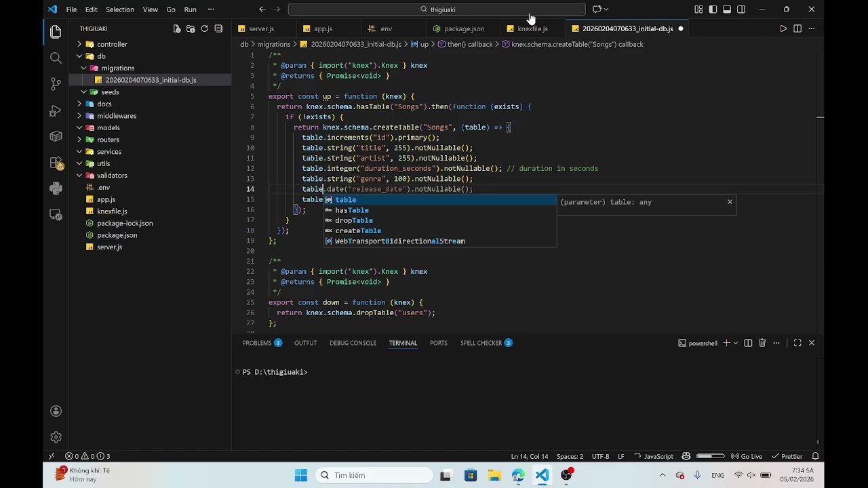This screenshot has width=868, height=488.
Task: Open Accounts icon in activity bar
Action: coord(56,411)
